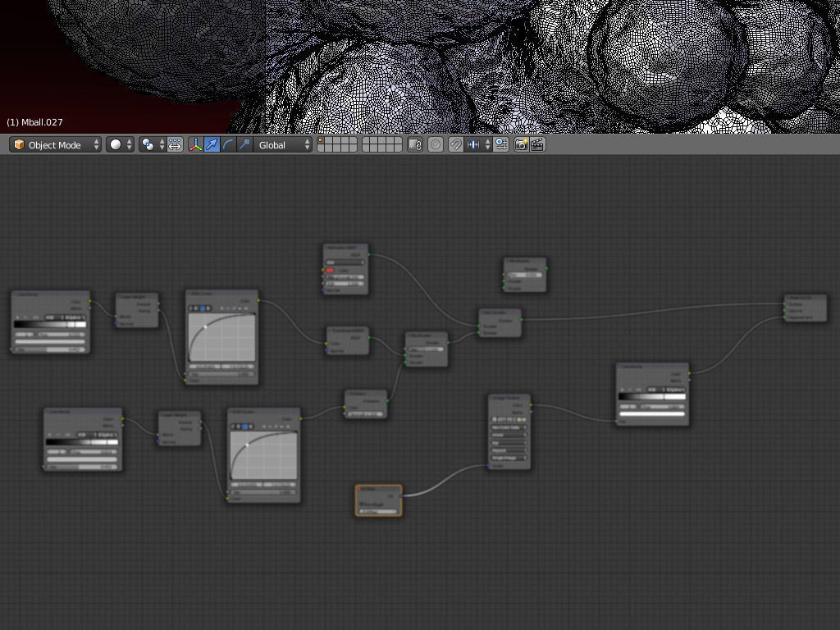Click curve control point in lower RGB Curves node

coord(248,445)
